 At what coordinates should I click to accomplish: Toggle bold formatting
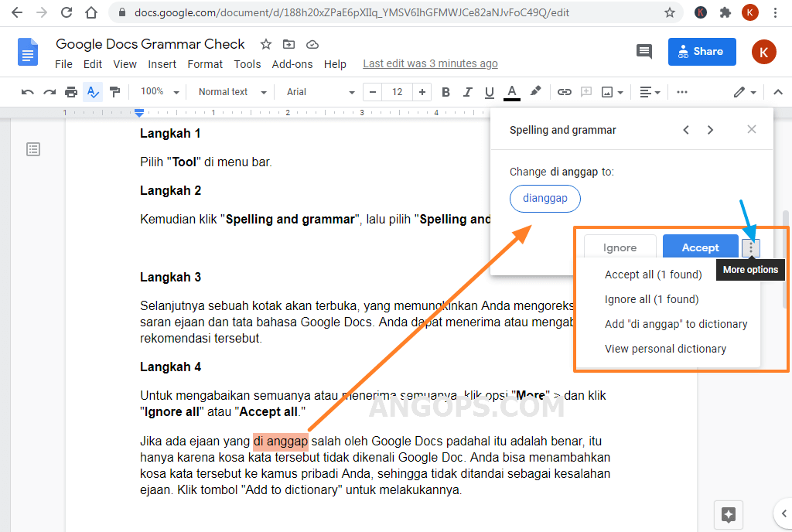[x=445, y=92]
